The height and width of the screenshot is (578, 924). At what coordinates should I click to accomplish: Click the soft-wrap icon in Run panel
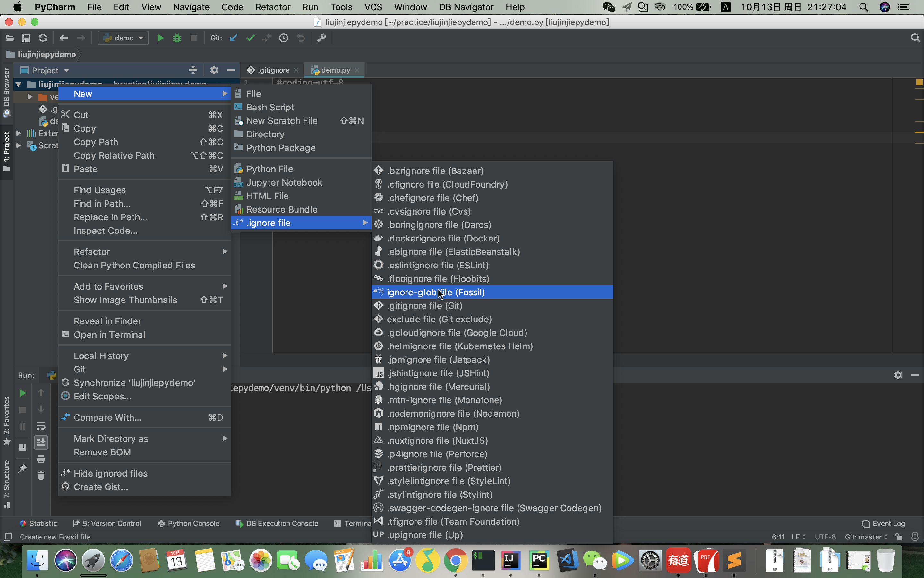(41, 426)
